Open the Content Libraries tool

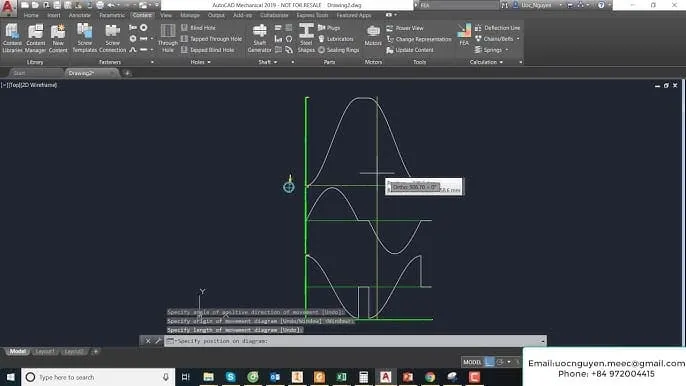coord(12,39)
